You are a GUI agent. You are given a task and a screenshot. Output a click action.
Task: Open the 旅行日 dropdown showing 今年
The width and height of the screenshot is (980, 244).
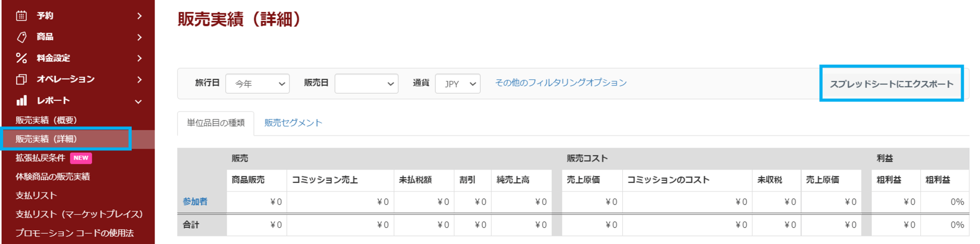[x=257, y=84]
